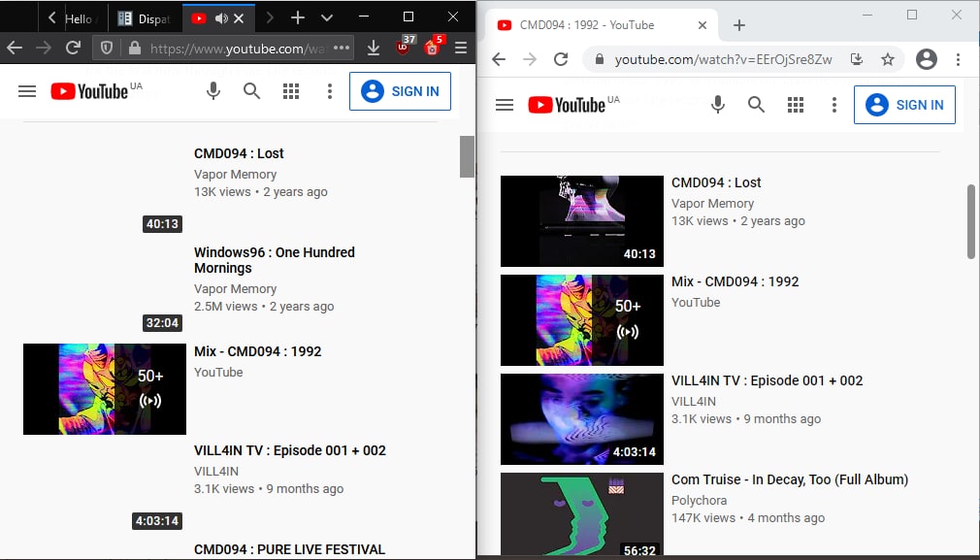Viewport: 980px width, 560px height.
Task: Click VILL4IN TV Episode thumbnail in Chrome
Action: click(582, 419)
